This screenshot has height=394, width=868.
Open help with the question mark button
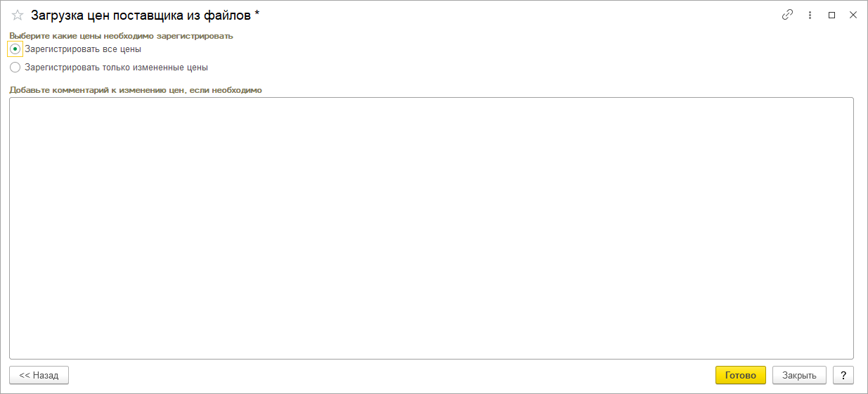pyautogui.click(x=843, y=375)
